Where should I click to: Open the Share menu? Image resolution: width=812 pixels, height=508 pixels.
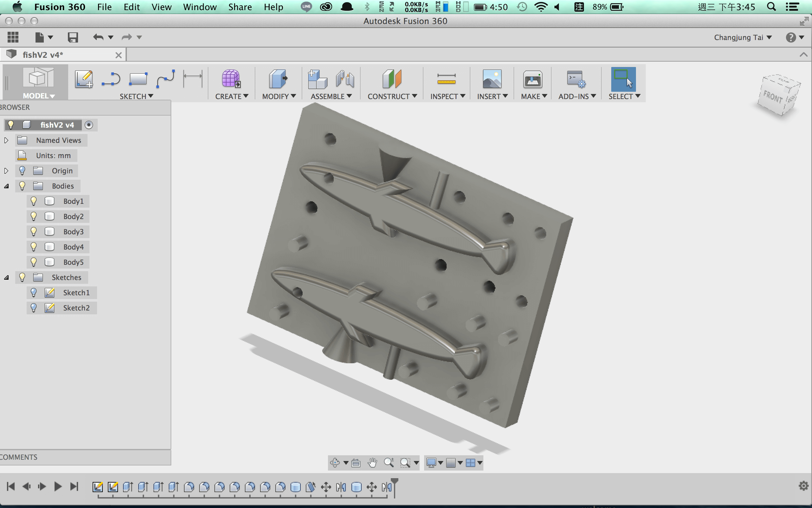point(240,7)
